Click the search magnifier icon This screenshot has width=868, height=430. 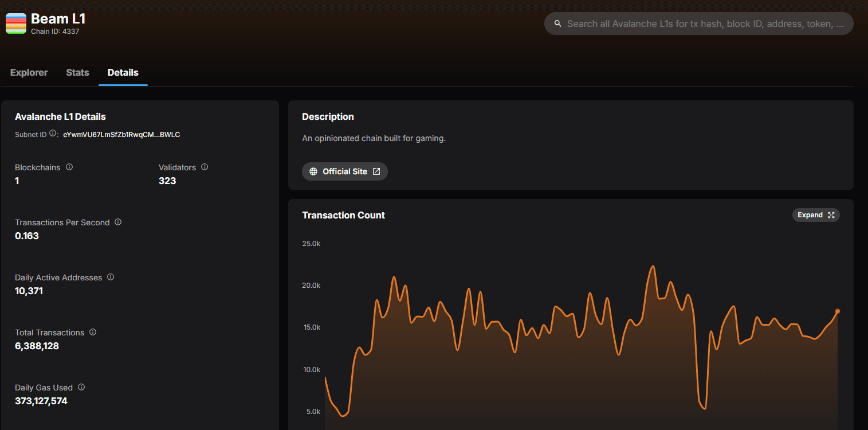click(558, 24)
